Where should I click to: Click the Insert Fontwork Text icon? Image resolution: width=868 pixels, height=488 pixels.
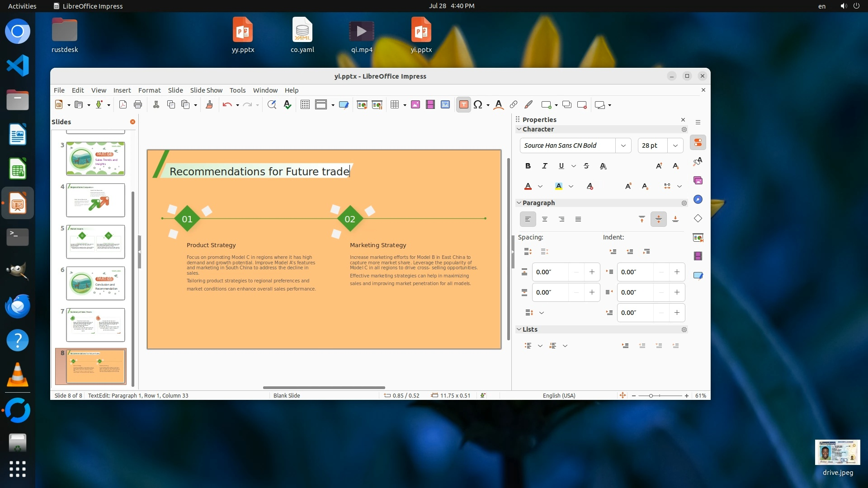tap(498, 105)
